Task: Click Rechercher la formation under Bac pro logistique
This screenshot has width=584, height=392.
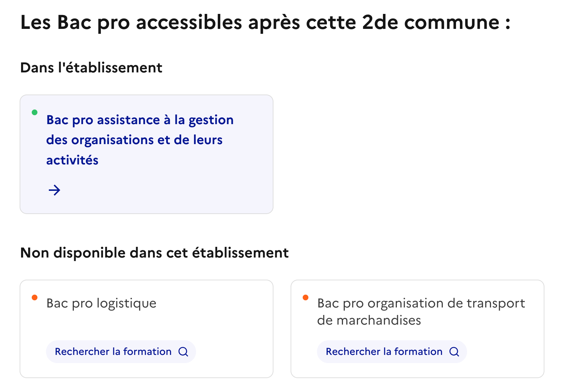Action: [121, 352]
